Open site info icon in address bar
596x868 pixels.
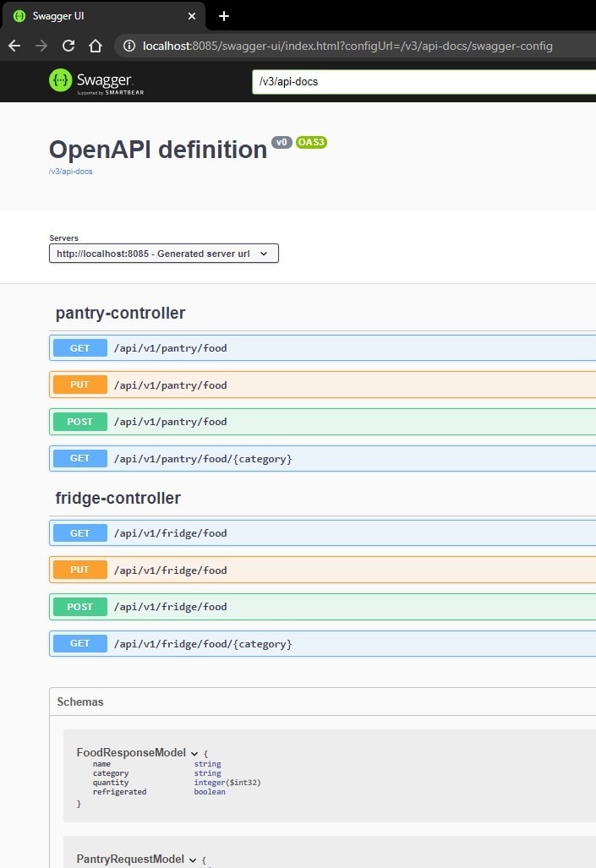[x=129, y=46]
